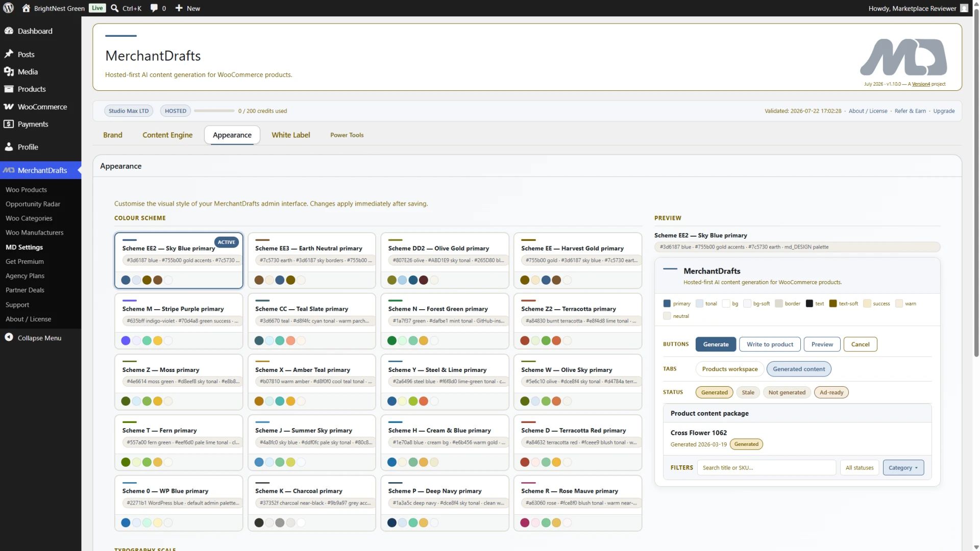Click the Search title or SKU field
Image resolution: width=980 pixels, height=551 pixels.
click(x=767, y=468)
